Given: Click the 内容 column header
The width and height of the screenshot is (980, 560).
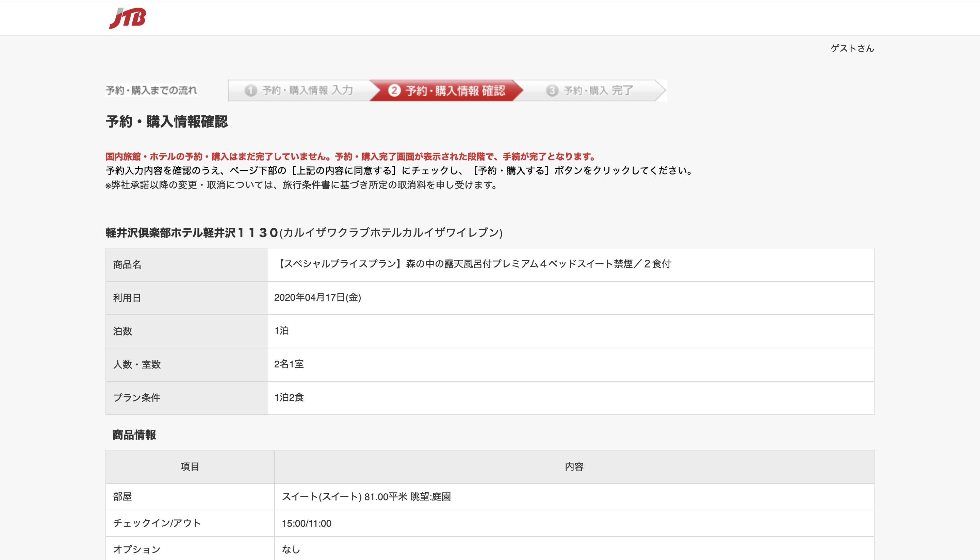Looking at the screenshot, I should click(574, 467).
